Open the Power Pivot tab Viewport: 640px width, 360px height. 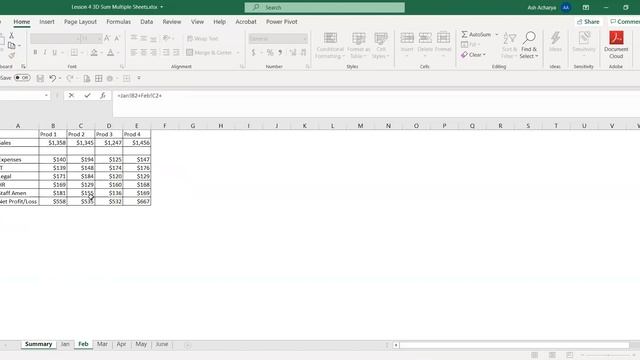point(282,22)
